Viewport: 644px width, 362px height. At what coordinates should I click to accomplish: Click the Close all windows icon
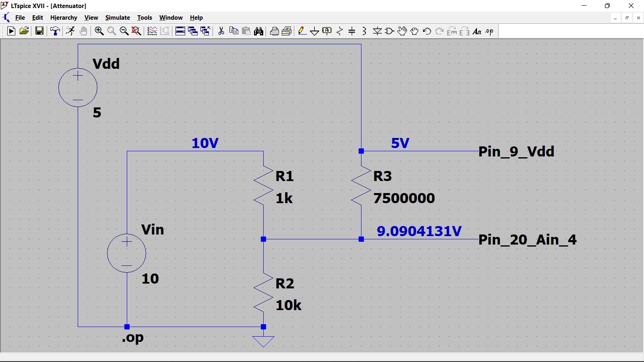click(205, 31)
